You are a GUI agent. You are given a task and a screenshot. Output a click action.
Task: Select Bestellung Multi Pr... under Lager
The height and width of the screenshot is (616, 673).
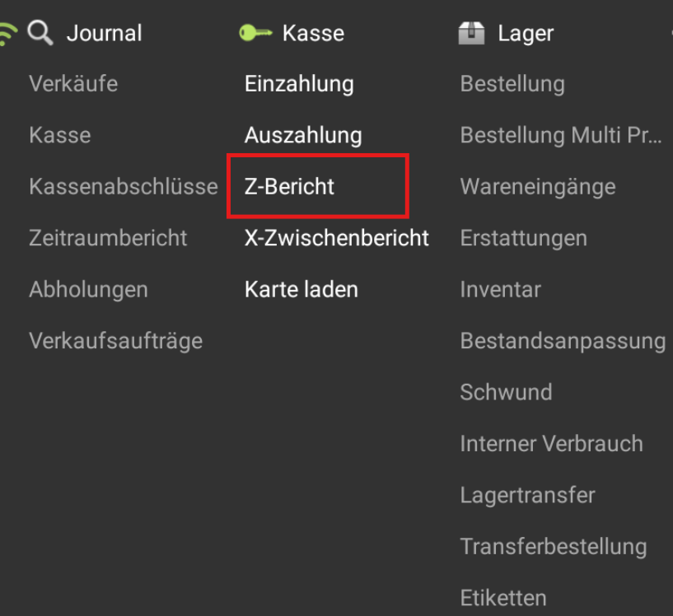pyautogui.click(x=561, y=135)
